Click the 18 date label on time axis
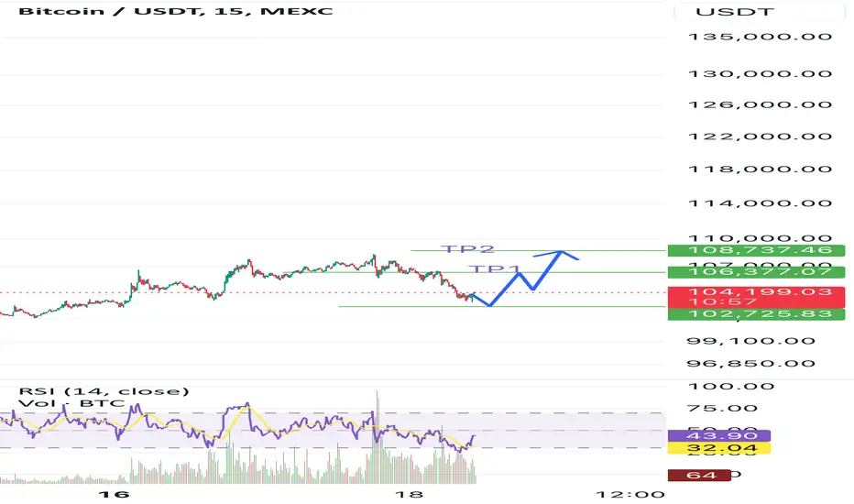Viewport: 854px width, 504px height. 409,494
